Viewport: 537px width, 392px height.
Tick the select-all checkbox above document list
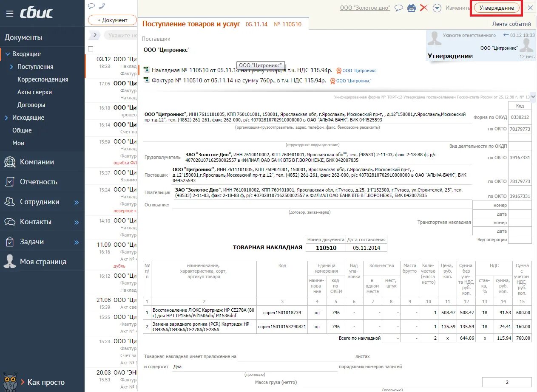90,49
